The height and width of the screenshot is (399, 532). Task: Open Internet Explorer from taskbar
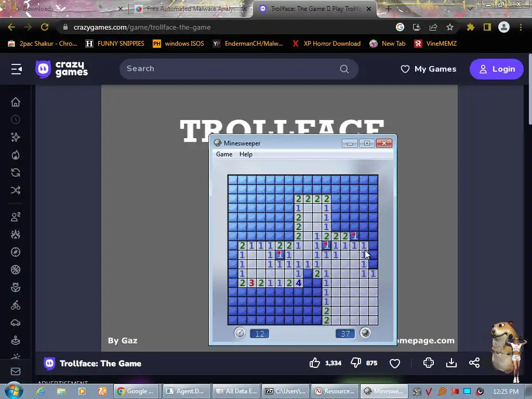click(41, 391)
